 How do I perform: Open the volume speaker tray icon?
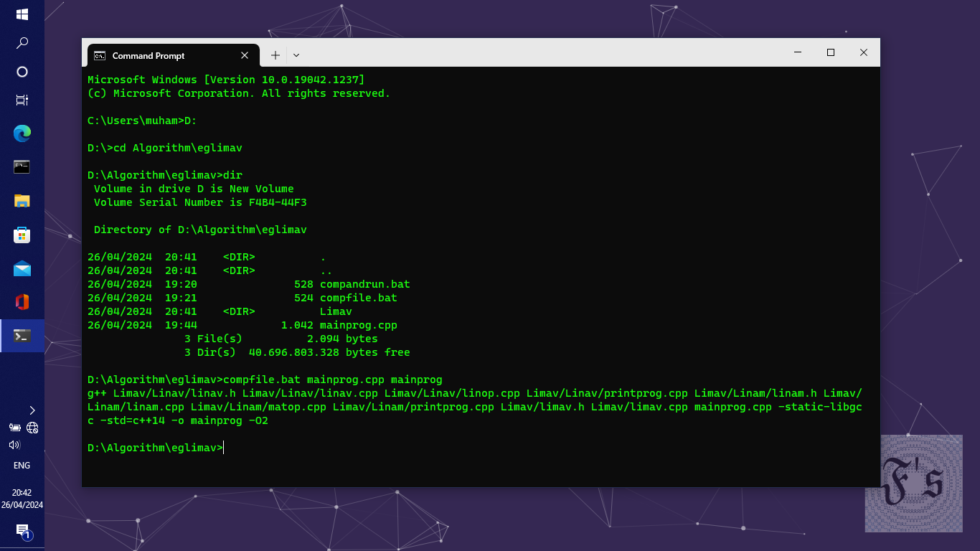[x=14, y=445]
